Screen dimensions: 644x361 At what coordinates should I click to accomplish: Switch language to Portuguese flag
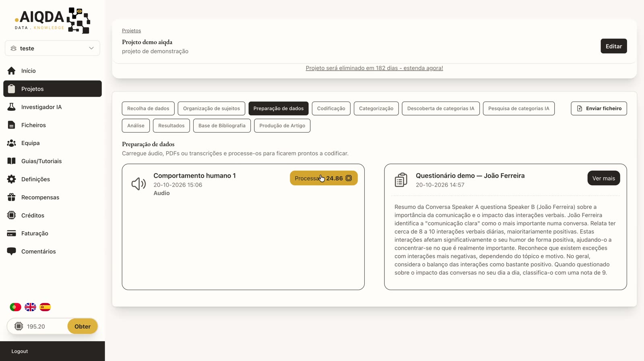pyautogui.click(x=15, y=307)
